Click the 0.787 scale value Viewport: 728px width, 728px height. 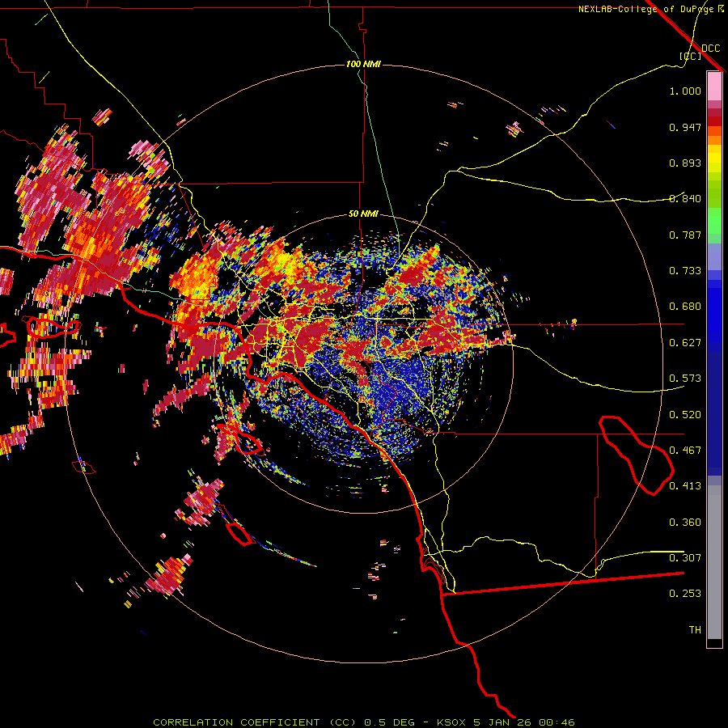(685, 235)
